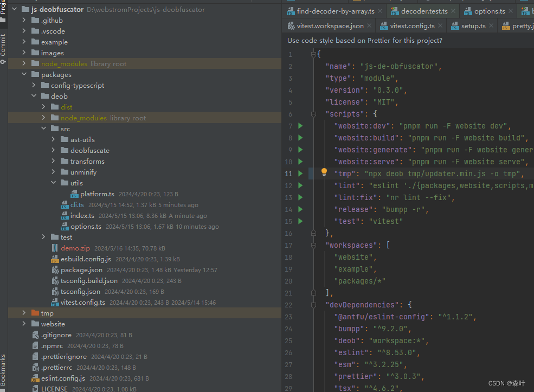The height and width of the screenshot is (392, 534).
Task: Expand the .github folder
Action: click(24, 20)
